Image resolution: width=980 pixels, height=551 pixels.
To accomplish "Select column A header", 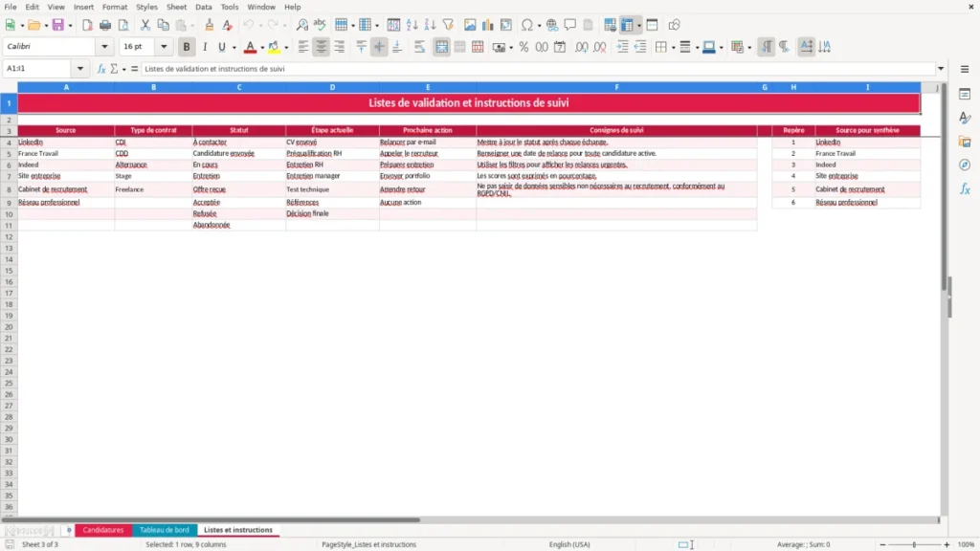I will (x=66, y=87).
